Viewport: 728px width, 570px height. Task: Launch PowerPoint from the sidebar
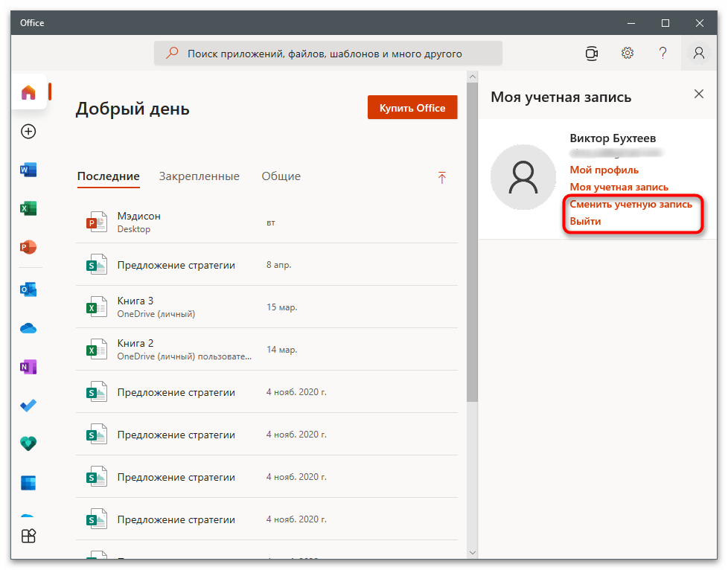(28, 247)
